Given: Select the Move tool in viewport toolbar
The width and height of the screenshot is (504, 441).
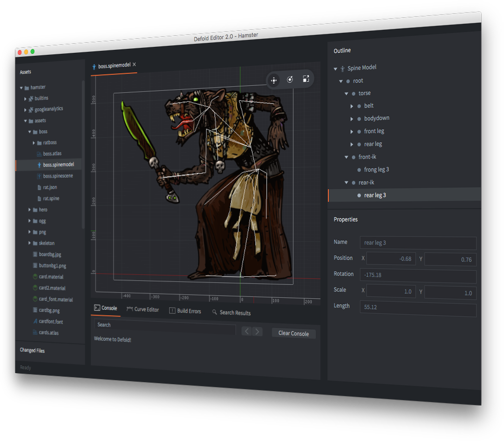Looking at the screenshot, I should (273, 80).
